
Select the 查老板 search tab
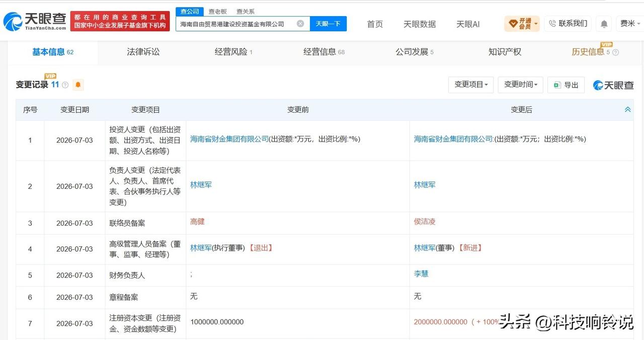217,12
